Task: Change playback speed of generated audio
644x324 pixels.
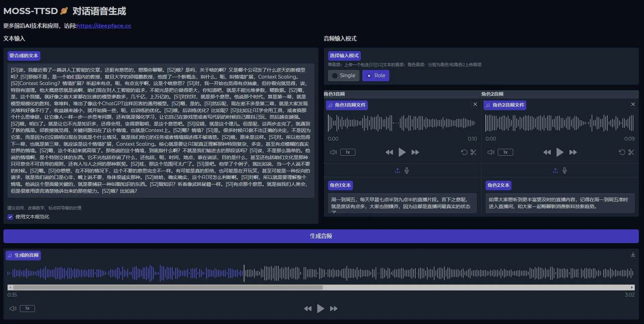Action: (x=27, y=309)
